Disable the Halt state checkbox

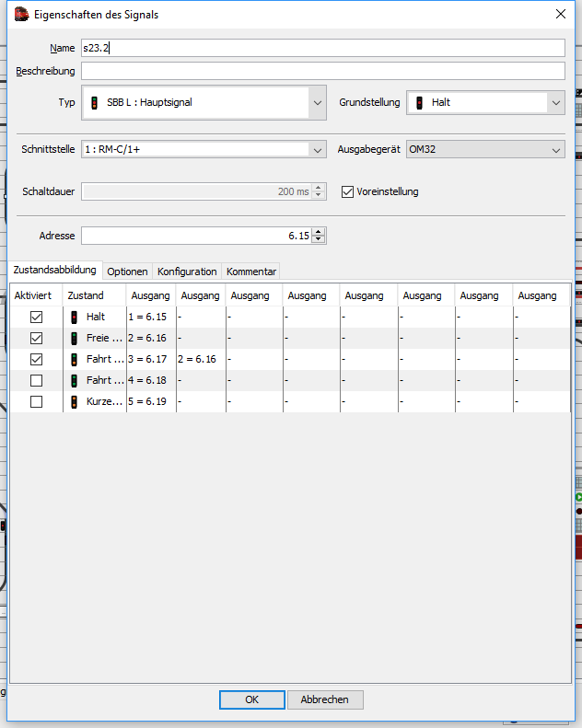pos(36,317)
